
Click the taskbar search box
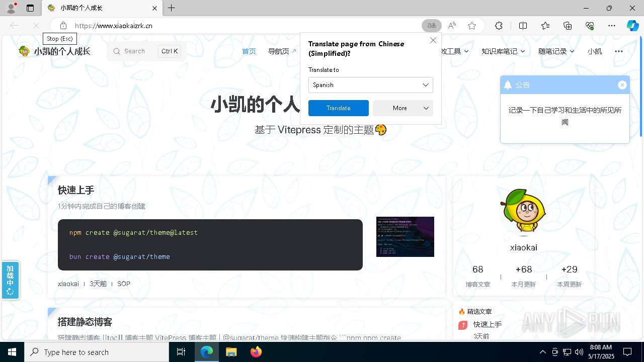(x=97, y=352)
